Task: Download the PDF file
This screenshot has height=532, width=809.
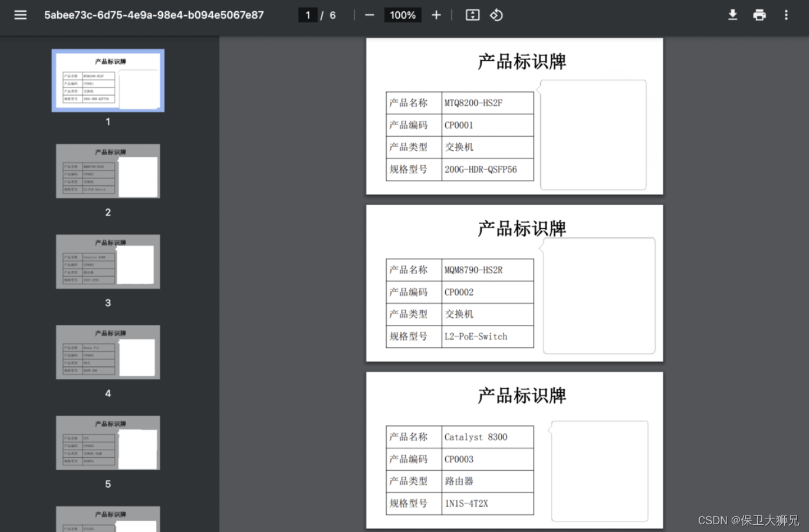Action: coord(733,15)
